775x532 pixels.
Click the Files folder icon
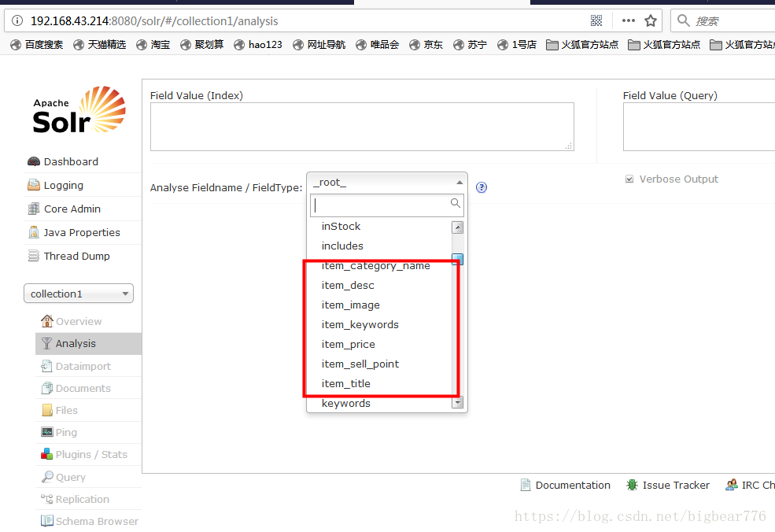click(47, 410)
